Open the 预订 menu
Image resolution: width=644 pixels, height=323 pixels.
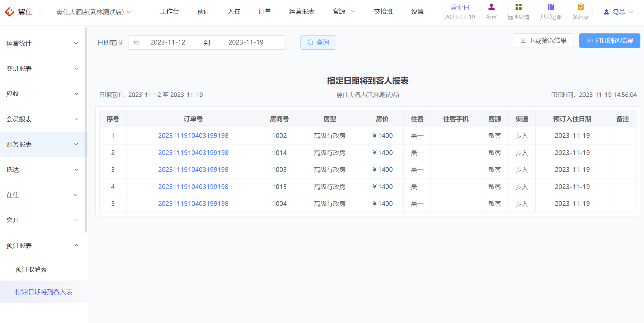(203, 11)
